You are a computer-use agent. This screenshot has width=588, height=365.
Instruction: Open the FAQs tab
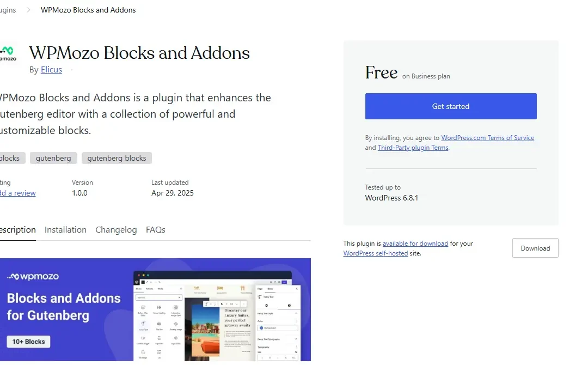[x=156, y=229]
